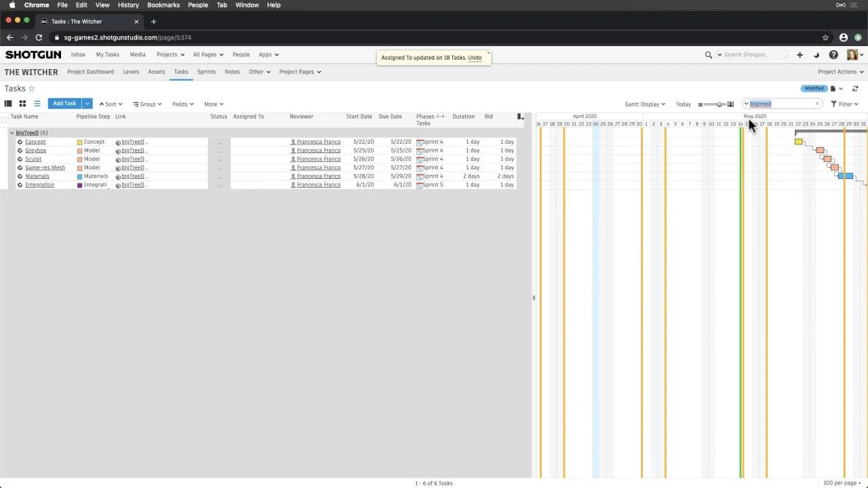
Task: Open the Other navigation dropdown
Action: [260, 72]
